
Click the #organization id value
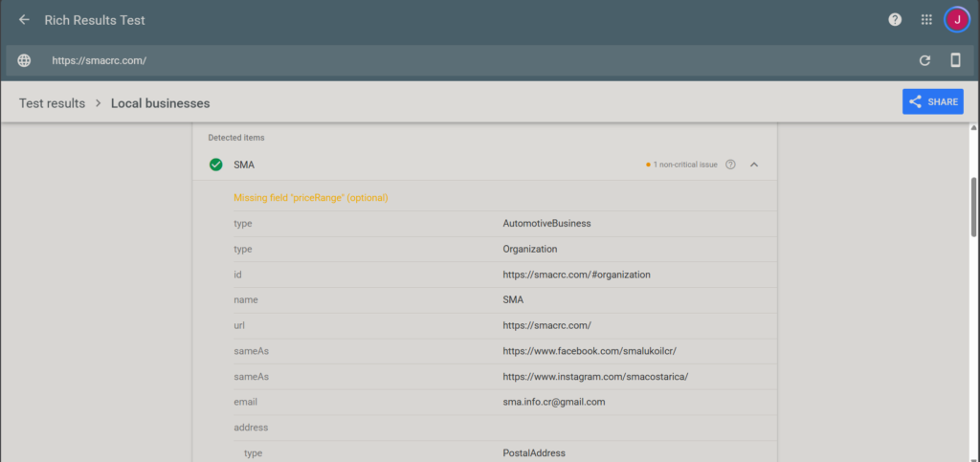pos(577,275)
